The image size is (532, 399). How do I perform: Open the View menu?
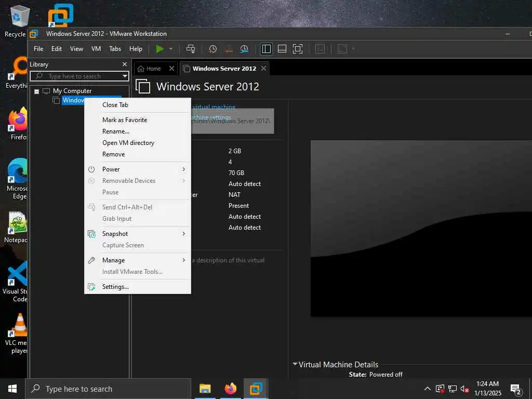coord(76,49)
